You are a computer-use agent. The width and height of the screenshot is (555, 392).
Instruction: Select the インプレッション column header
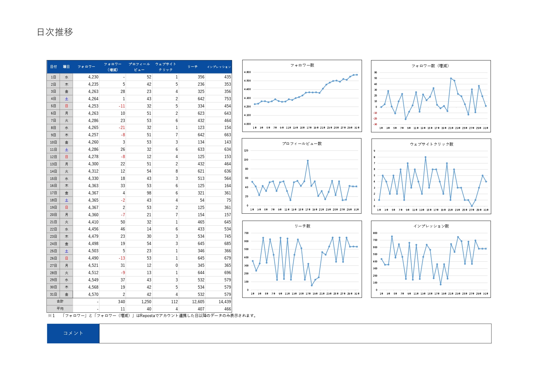(219, 67)
